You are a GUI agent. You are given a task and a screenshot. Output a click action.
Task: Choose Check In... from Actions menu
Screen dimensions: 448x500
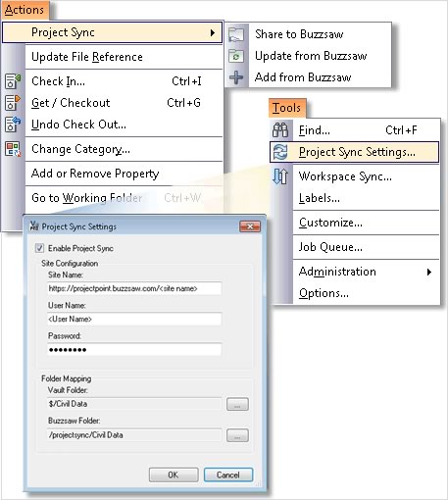point(124,81)
